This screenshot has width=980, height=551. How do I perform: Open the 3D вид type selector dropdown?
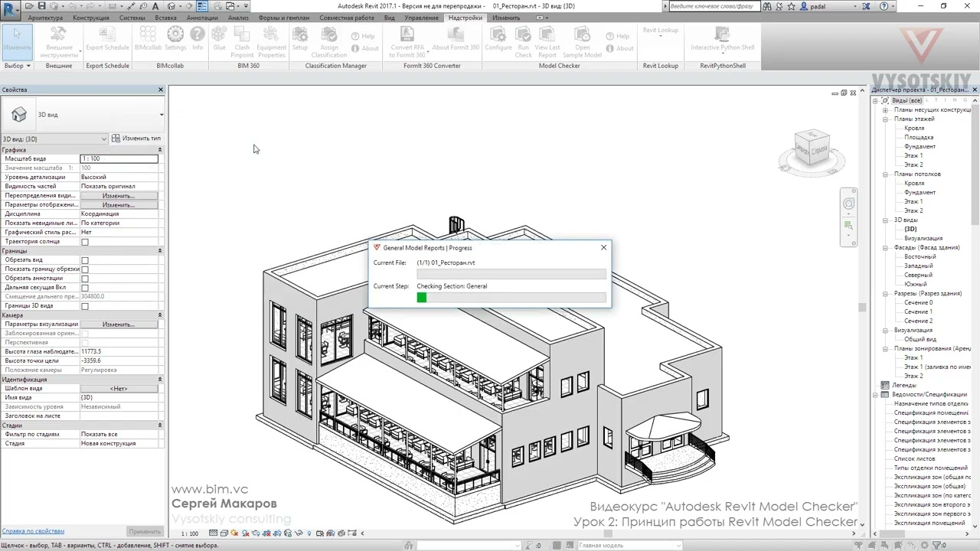[x=83, y=115]
